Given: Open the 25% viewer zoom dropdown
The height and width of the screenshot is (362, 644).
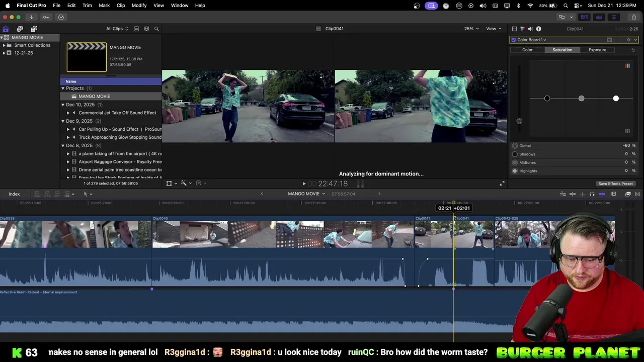Looking at the screenshot, I should [x=471, y=29].
